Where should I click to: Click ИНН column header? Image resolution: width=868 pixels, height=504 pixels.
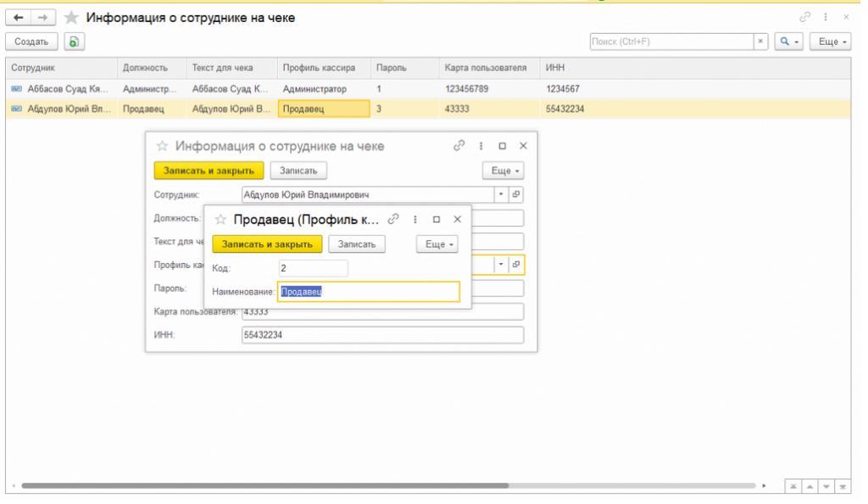[x=695, y=68]
